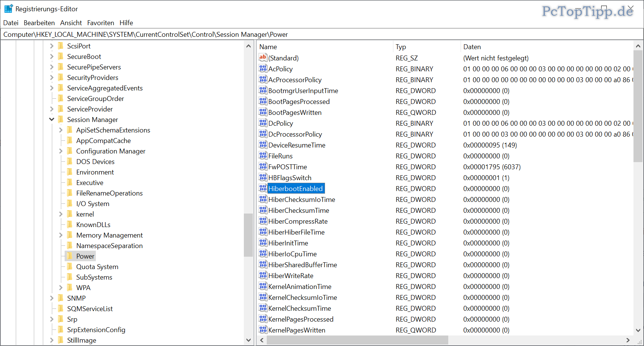Select the NamespaceSeparation tree item
The height and width of the screenshot is (346, 644).
(109, 245)
